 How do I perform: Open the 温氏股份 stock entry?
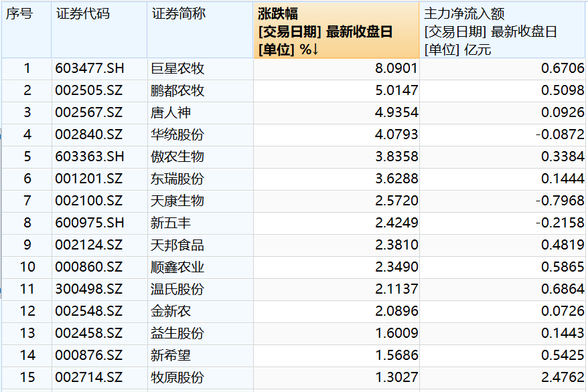(177, 289)
